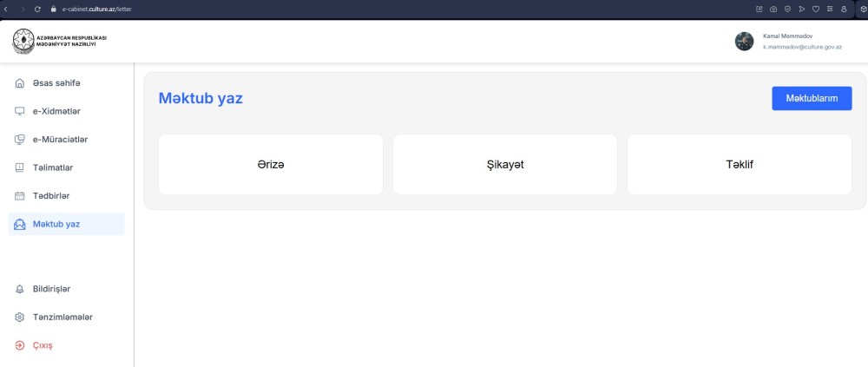This screenshot has height=367, width=868.
Task: Click the Tədbirlər calendar icon
Action: point(19,196)
